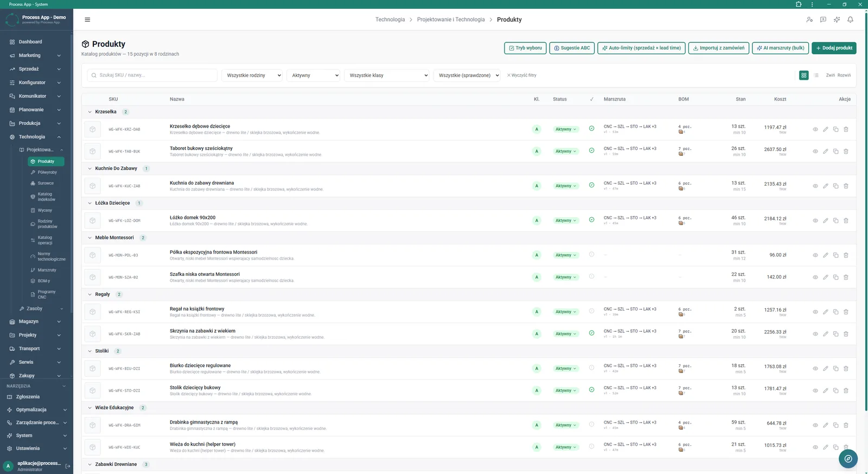Delete Taboret bukowy sześciokątny with trash icon
868x474 pixels.
click(x=846, y=151)
